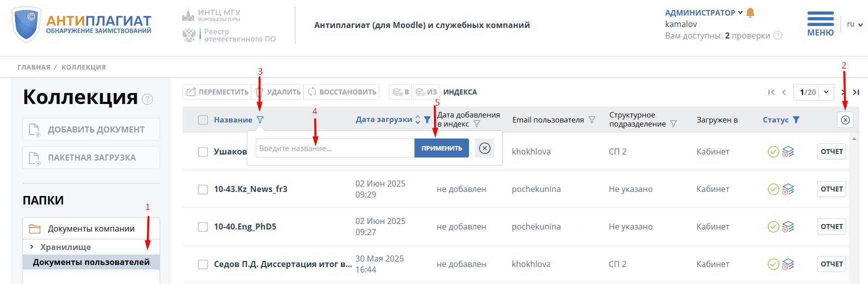Image resolution: width=868 pixels, height=284 pixels.
Task: Click help question mark beside Коллекция title
Action: point(147,99)
